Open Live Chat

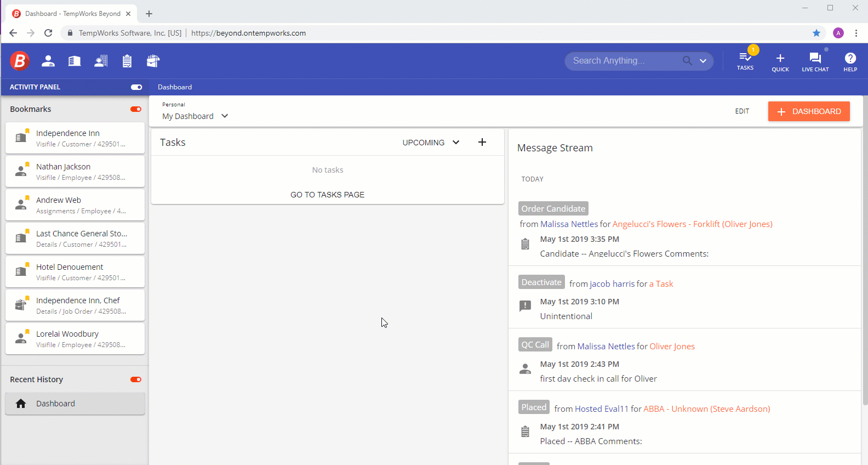(815, 62)
